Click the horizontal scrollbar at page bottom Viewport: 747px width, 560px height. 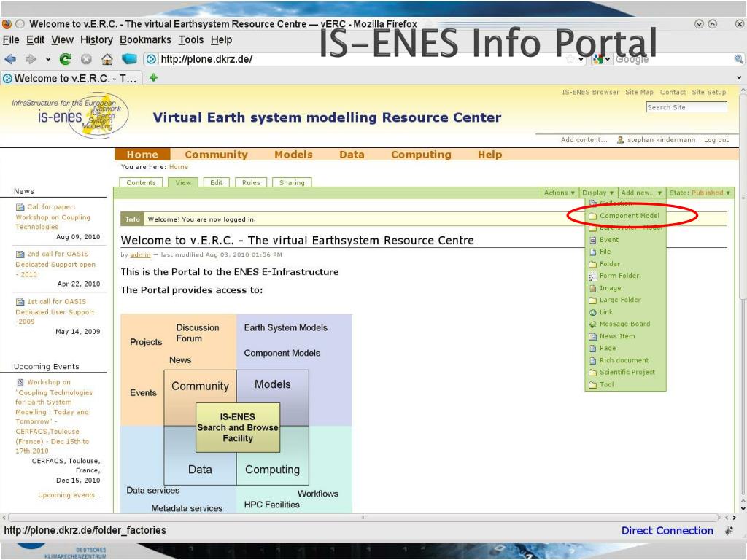(363, 518)
